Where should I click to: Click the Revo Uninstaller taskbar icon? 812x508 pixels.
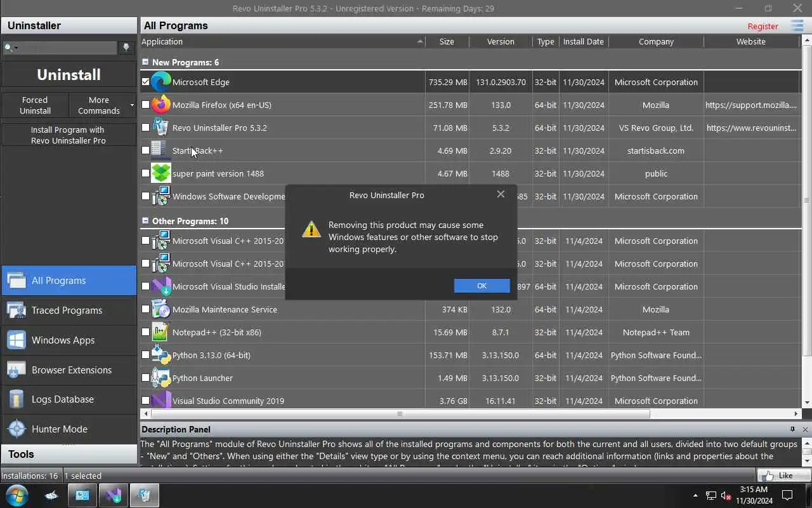tap(145, 495)
